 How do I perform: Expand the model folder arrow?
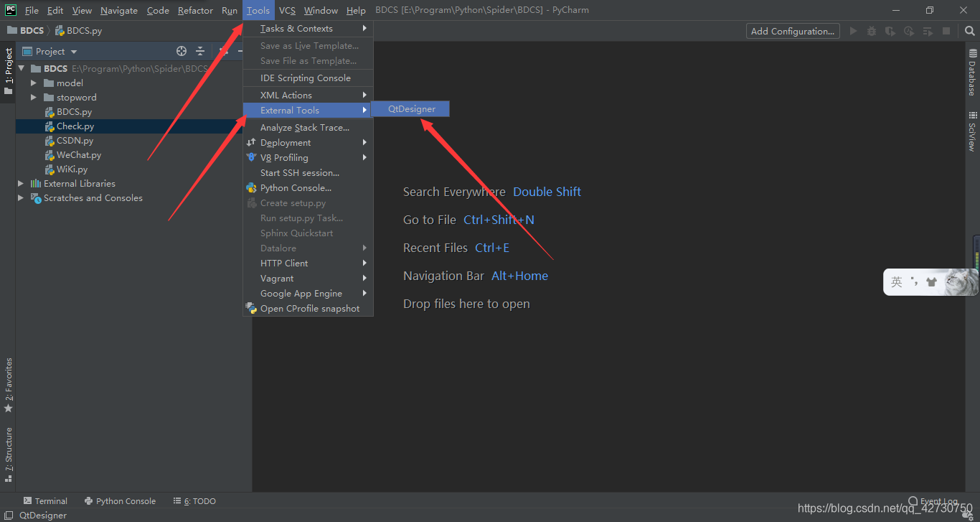coord(34,83)
